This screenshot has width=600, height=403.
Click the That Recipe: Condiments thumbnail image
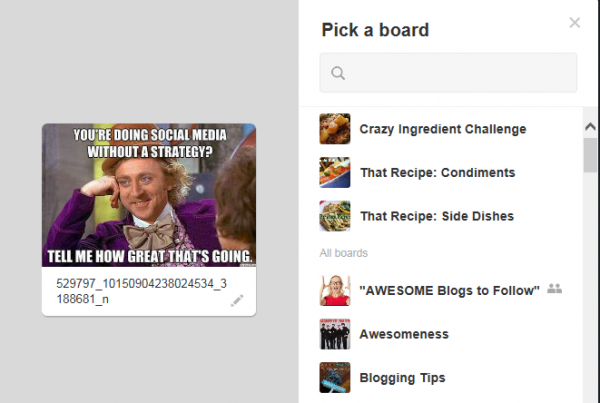[x=335, y=172]
